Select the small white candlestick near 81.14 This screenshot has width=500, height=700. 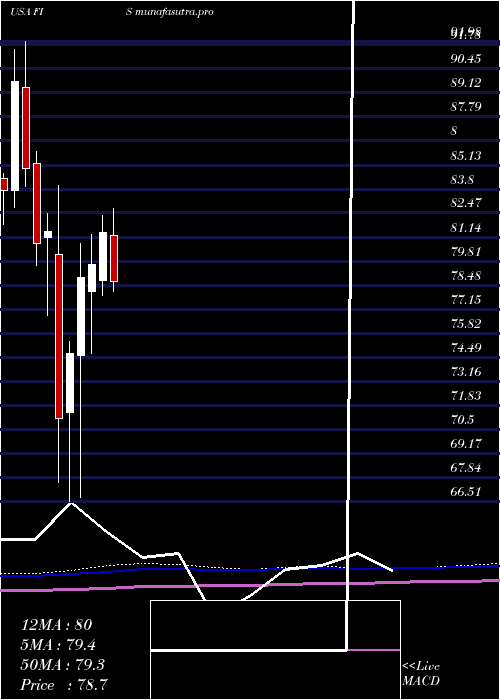click(48, 234)
